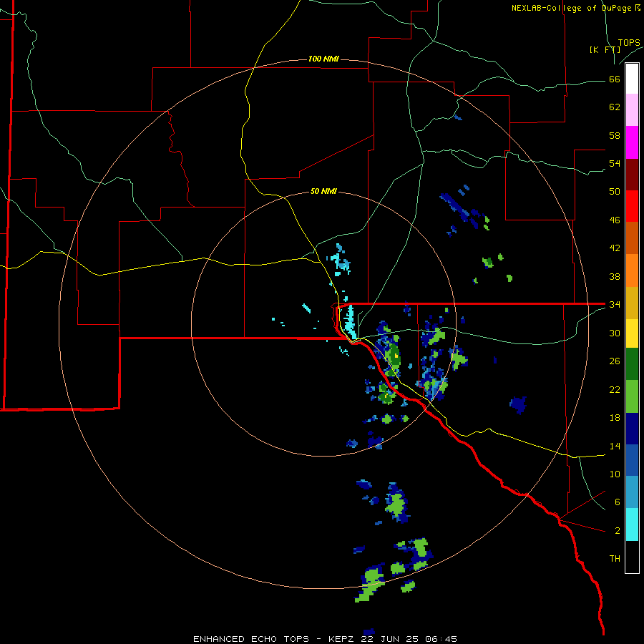Click the dark orange legend band
Viewport: 644px width, 644px height.
632,238
